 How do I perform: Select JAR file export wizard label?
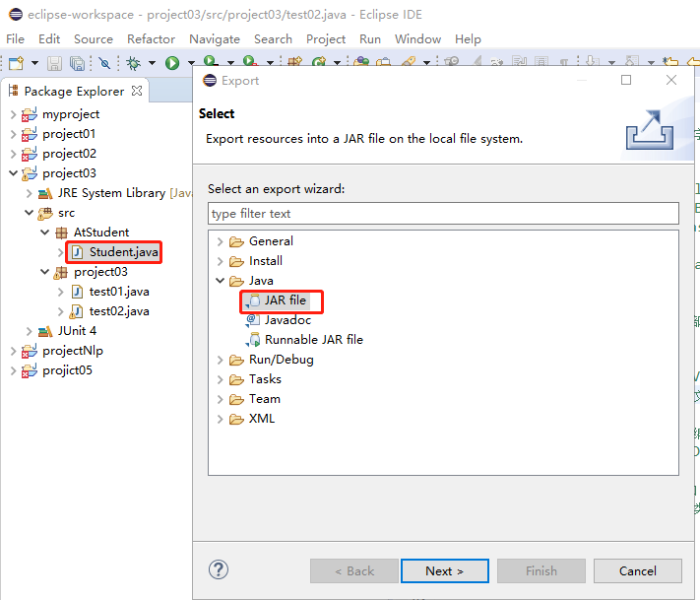click(286, 300)
